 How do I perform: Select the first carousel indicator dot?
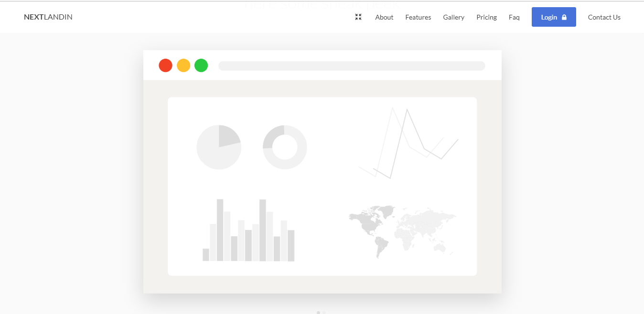tap(318, 313)
